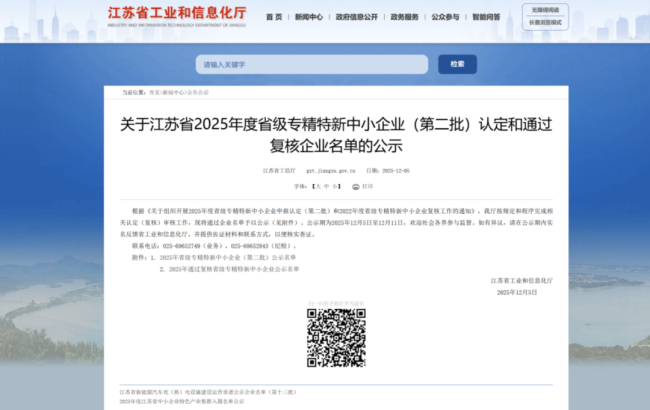Click the 江苏省工业和信息化厅 site logo

coord(173,17)
